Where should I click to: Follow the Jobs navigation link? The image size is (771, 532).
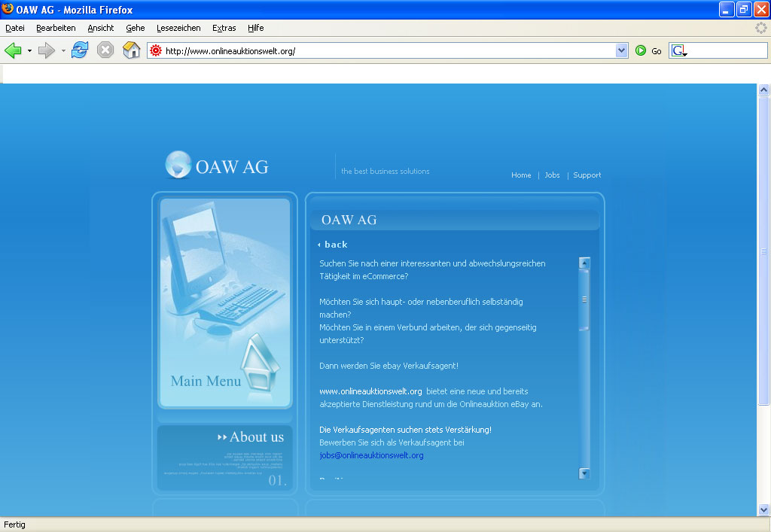pyautogui.click(x=552, y=175)
